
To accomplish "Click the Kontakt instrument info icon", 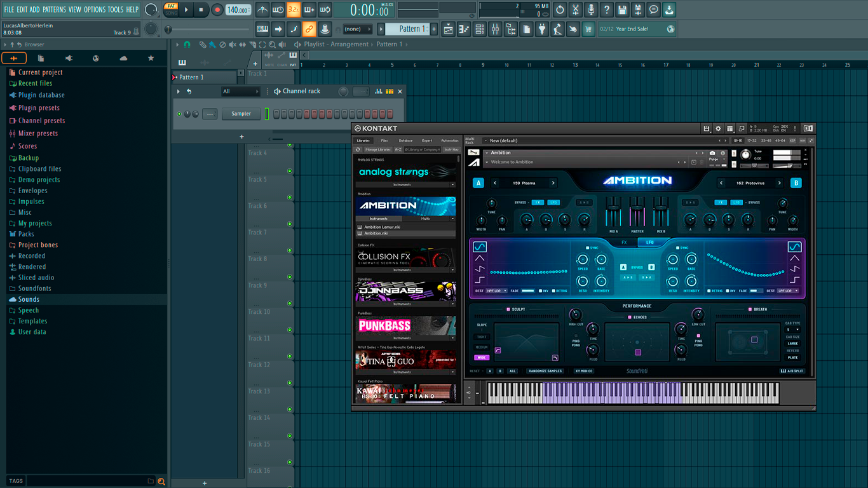I will pos(723,152).
